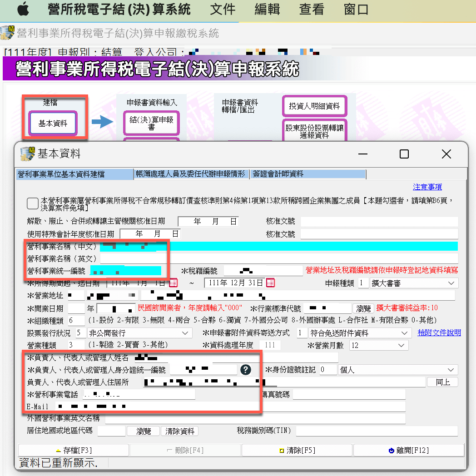476x476 pixels.
Task: Click the question mark help icon
Action: 246,370
